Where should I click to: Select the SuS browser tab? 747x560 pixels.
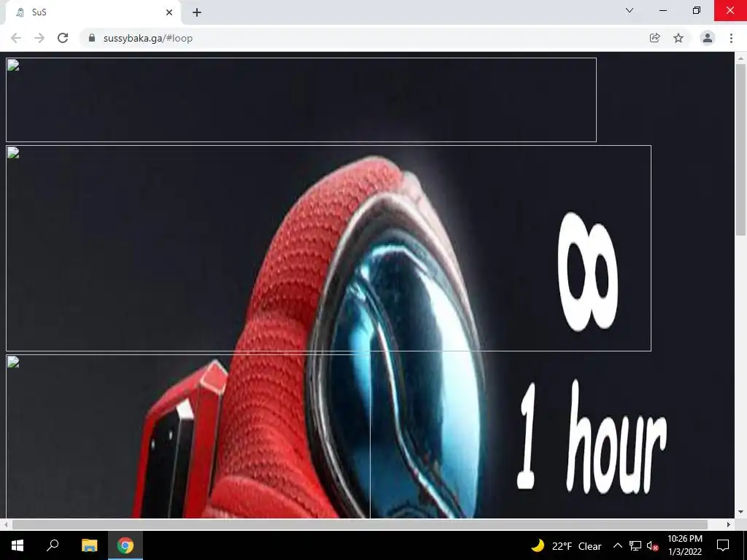[x=93, y=12]
